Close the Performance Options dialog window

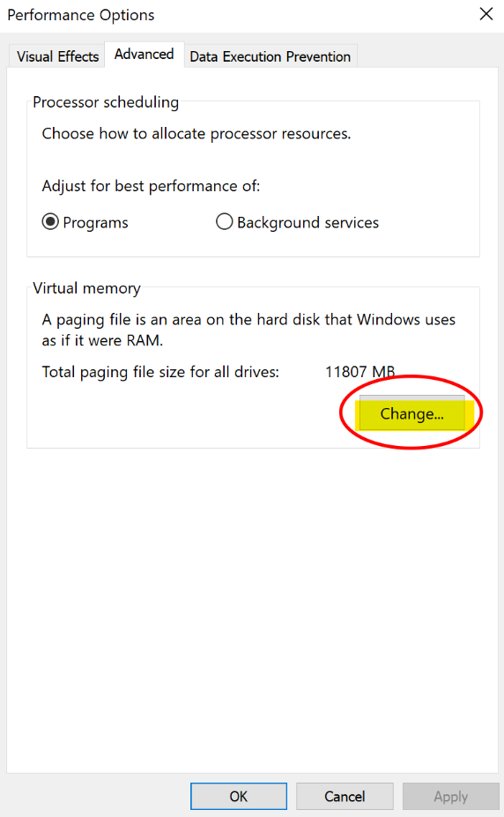[485, 14]
